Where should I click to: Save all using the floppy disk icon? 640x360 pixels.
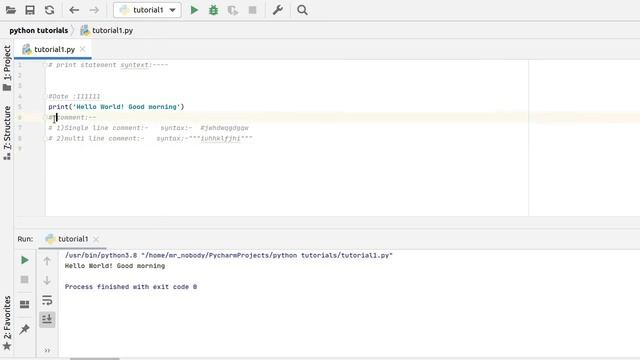point(30,10)
